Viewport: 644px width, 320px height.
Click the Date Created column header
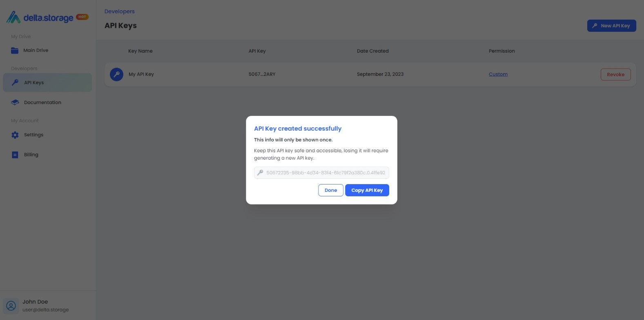(373, 51)
